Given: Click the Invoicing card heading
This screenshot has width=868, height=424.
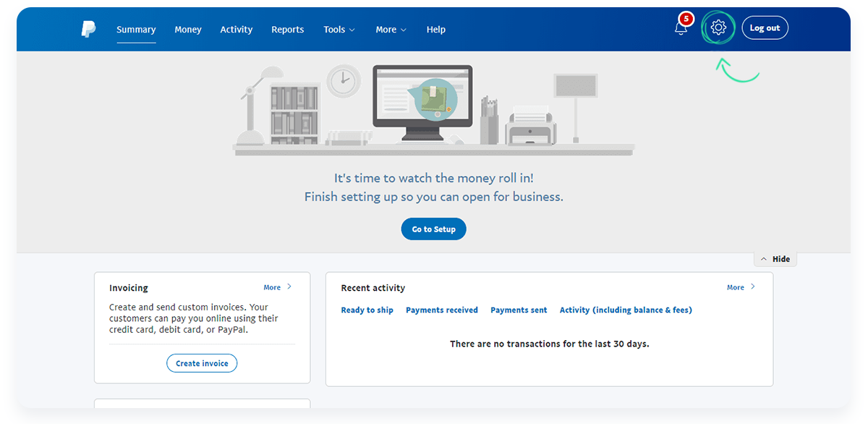Looking at the screenshot, I should [x=129, y=288].
